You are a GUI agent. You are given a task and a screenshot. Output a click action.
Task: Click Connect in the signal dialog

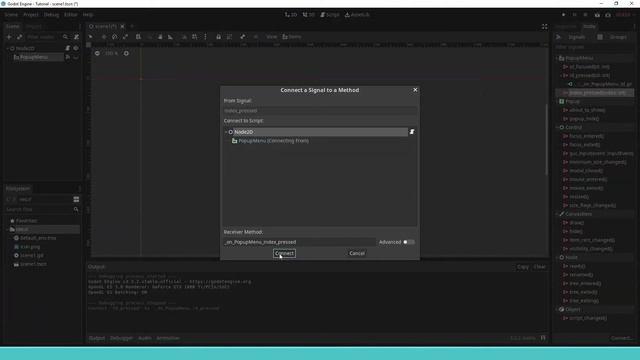pos(284,253)
